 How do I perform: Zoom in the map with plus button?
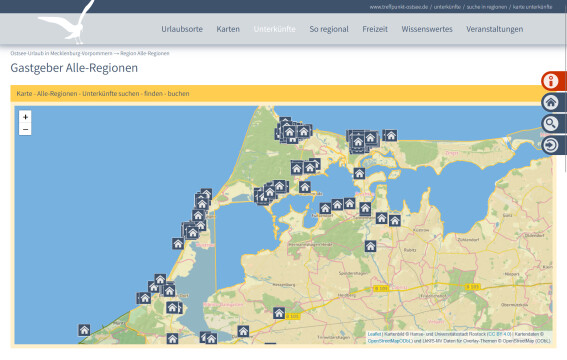click(25, 117)
